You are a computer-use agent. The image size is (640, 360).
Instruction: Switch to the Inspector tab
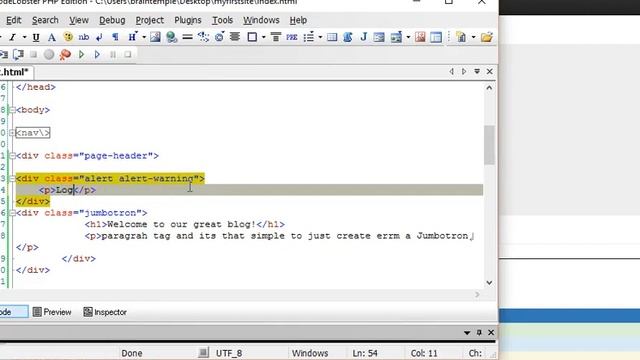pos(105,312)
